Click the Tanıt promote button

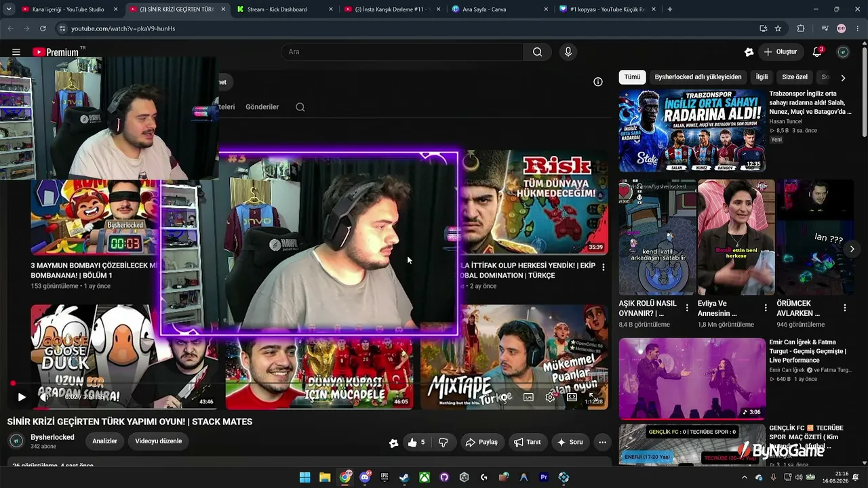pyautogui.click(x=528, y=443)
